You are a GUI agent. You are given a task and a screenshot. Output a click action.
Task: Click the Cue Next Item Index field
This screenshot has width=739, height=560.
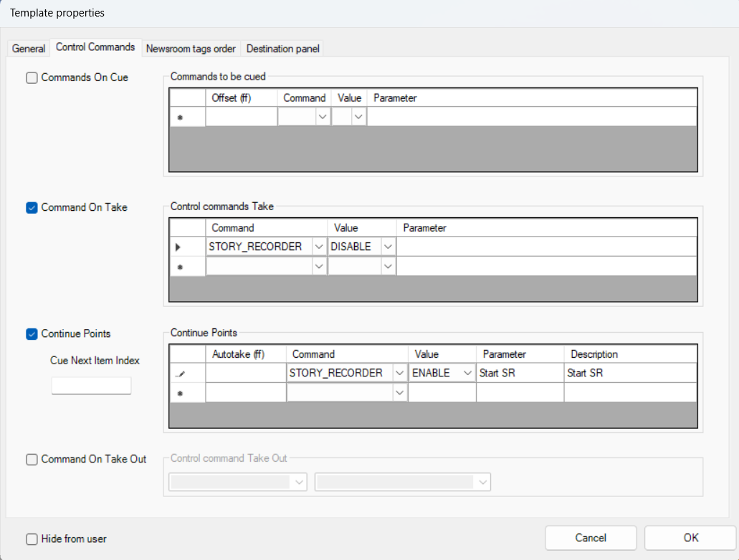[91, 386]
